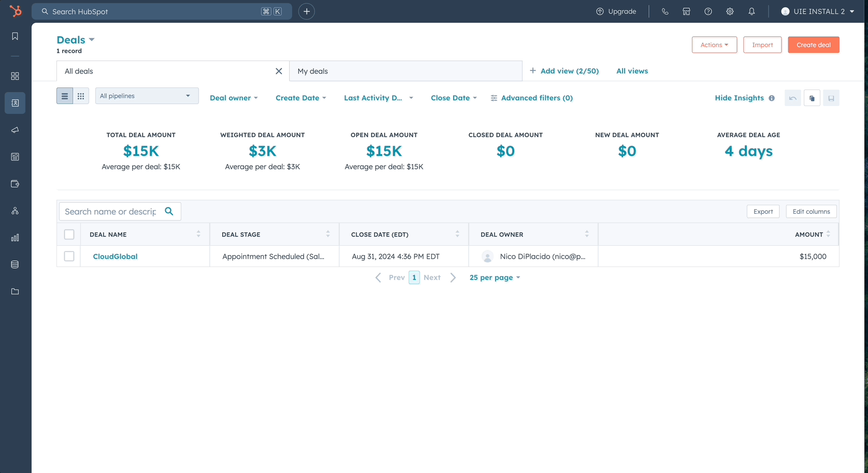Open the CRM contacts icon in the sidebar
Screen dimensions: 868x473
coord(15,103)
